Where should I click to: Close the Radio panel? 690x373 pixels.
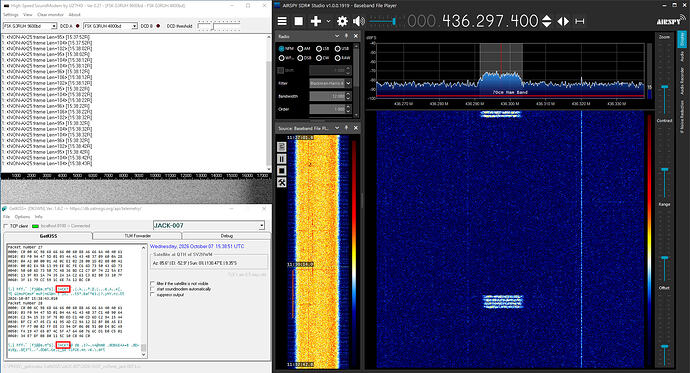point(356,36)
